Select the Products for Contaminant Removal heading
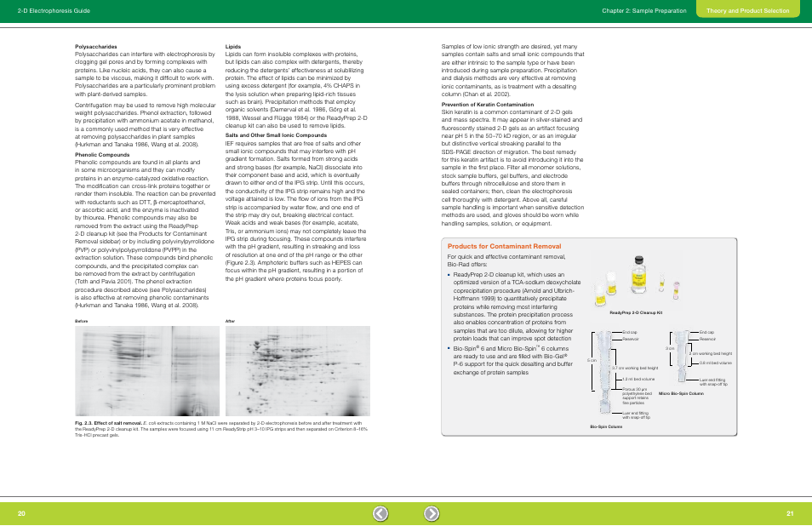 tap(504, 247)
